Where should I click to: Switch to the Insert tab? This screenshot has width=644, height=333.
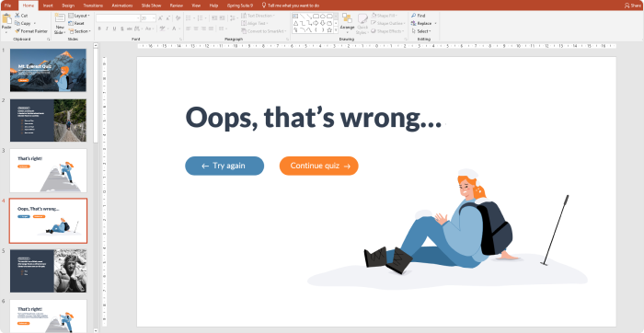tap(48, 6)
